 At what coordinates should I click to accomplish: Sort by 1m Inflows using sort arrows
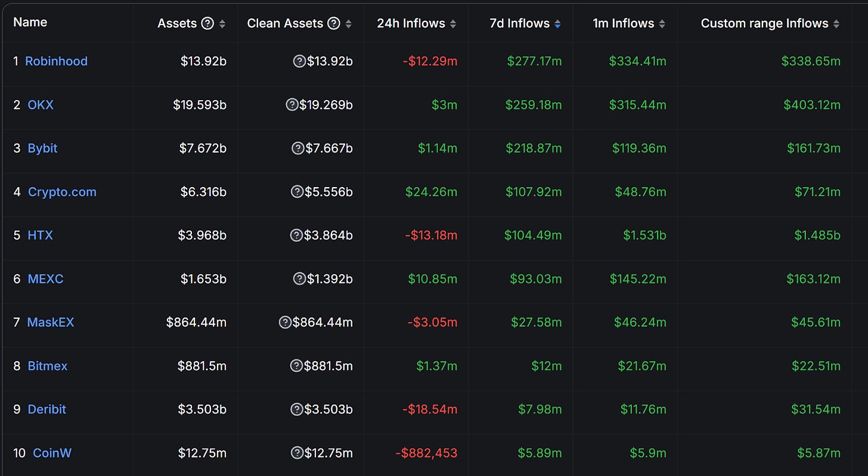pyautogui.click(x=662, y=24)
